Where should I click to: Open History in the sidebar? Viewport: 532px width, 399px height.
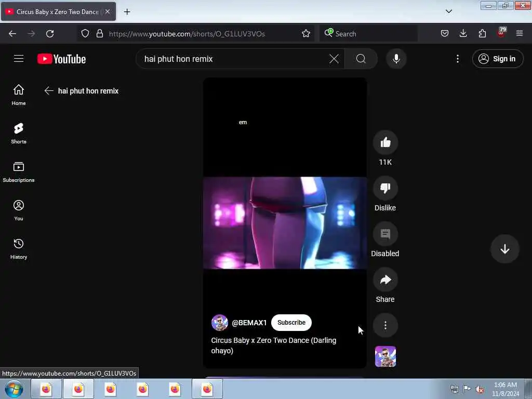click(19, 249)
